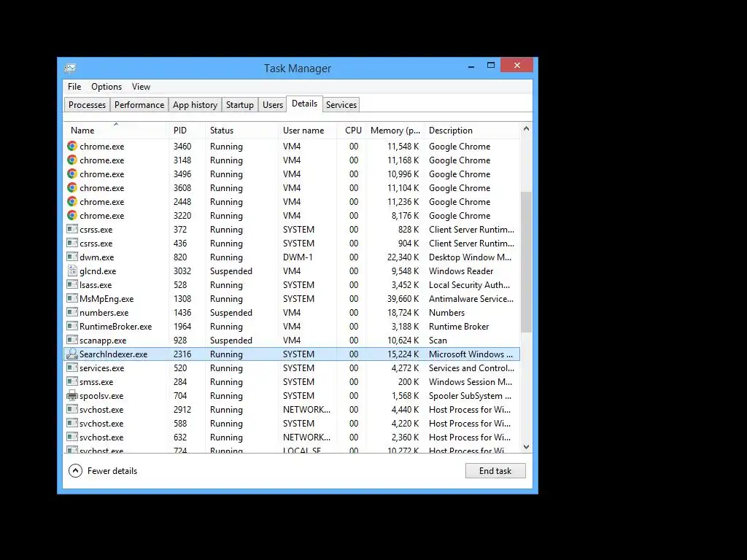Switch to the Services tab
Screen dimensions: 747x560
[x=341, y=105]
